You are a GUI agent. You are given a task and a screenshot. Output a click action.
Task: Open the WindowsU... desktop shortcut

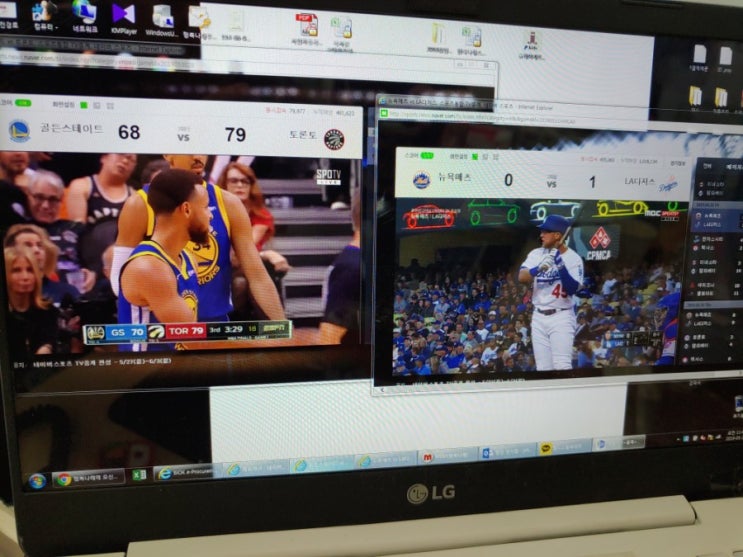(x=163, y=22)
